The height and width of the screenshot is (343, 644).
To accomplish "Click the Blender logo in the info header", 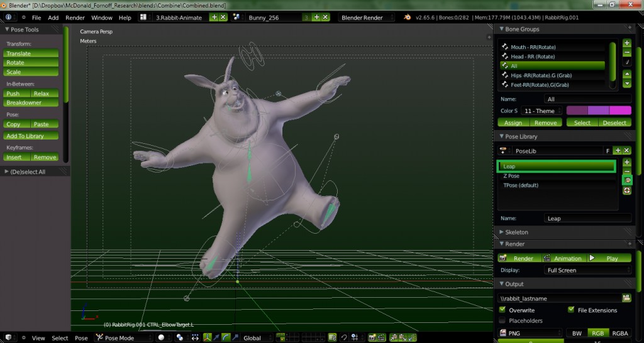I will point(407,17).
